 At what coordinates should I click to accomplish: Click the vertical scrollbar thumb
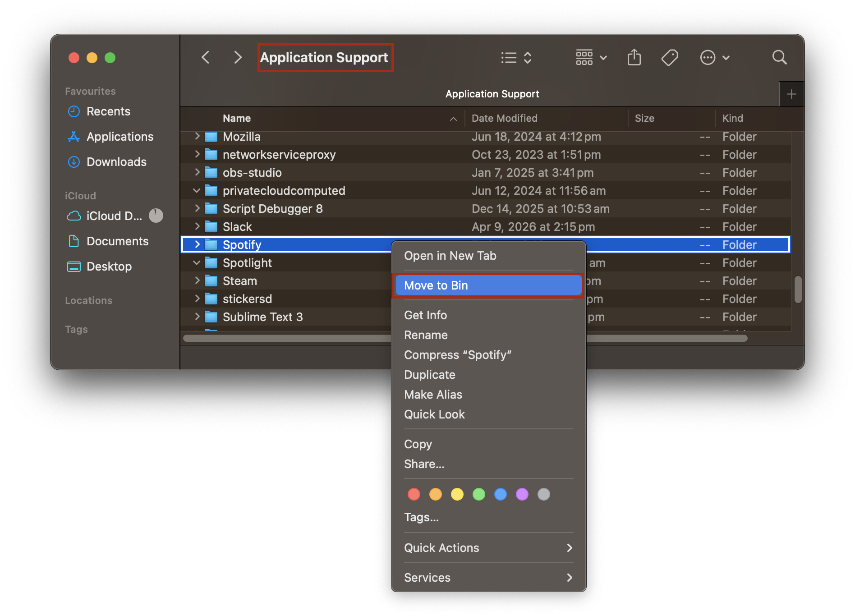(x=798, y=290)
